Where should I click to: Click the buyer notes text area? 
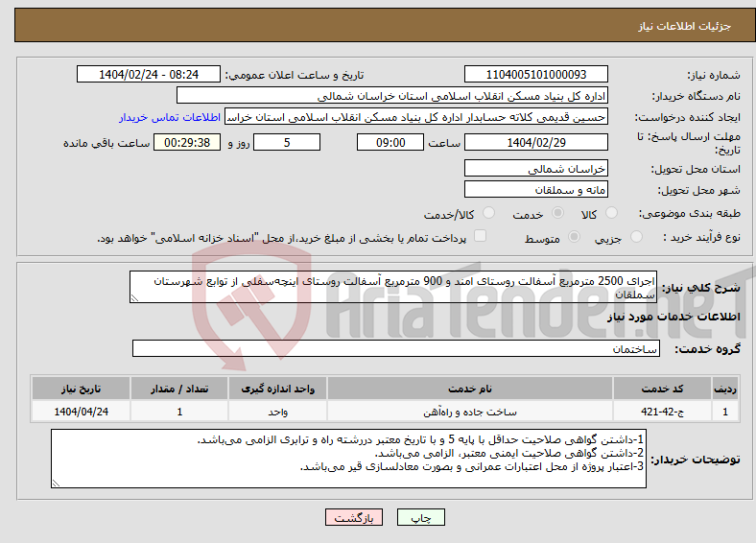(348, 459)
